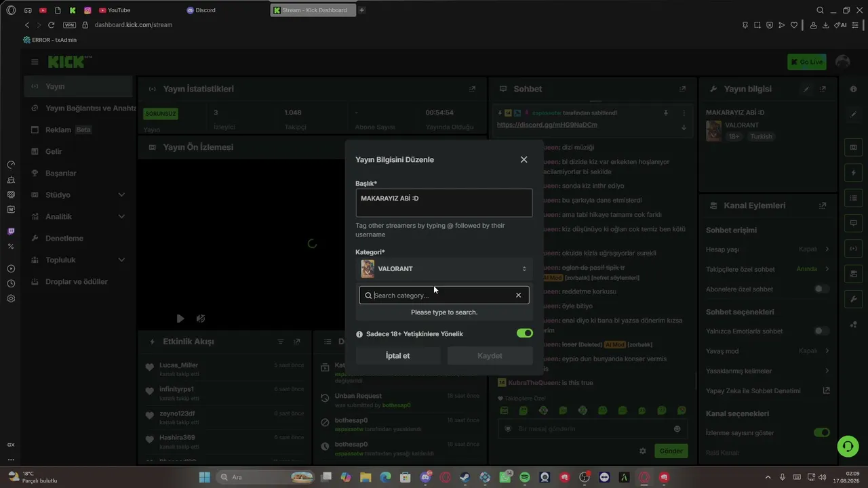The image size is (868, 488).
Task: Open Yasaklanmış kelimeler settings
Action: (768, 371)
